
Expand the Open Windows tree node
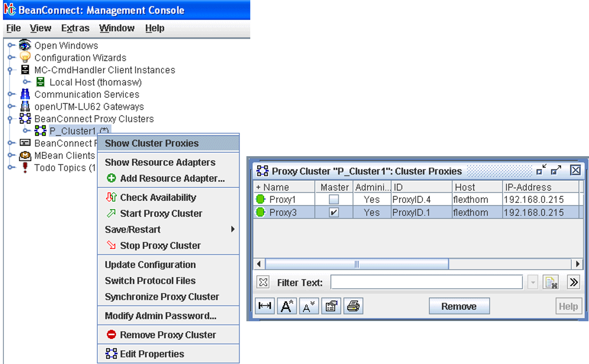11,45
